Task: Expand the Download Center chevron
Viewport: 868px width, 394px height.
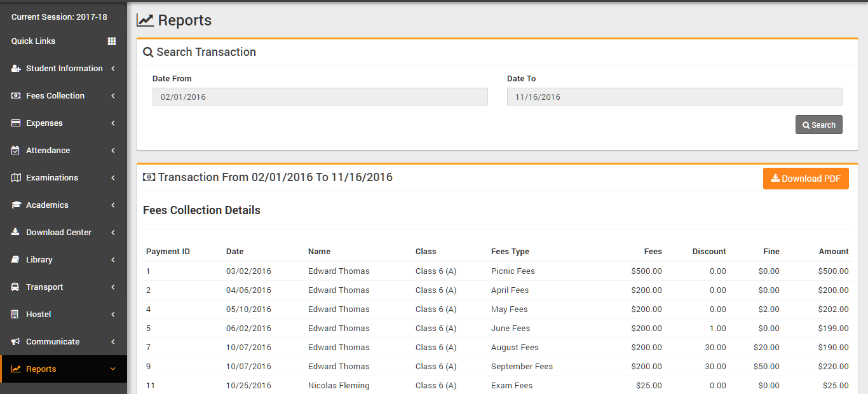Action: [x=113, y=233]
